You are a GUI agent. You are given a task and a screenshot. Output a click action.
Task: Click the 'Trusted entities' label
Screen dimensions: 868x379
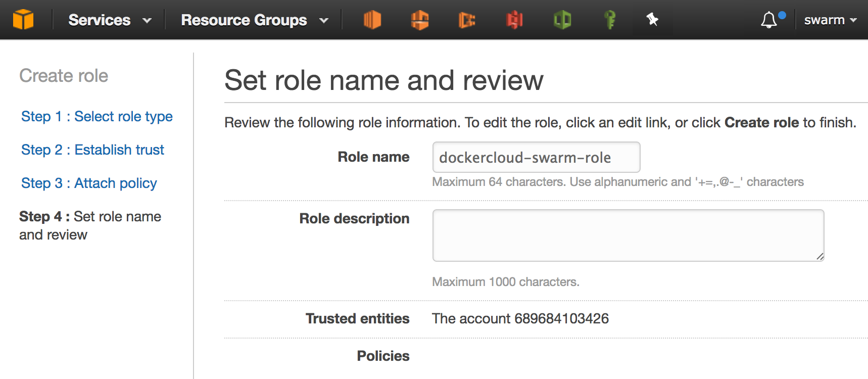coord(357,318)
